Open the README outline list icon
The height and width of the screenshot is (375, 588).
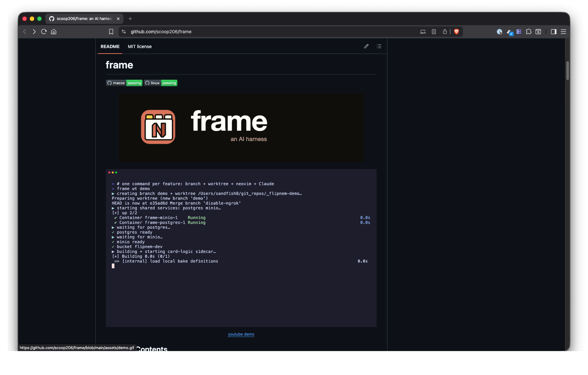click(379, 46)
